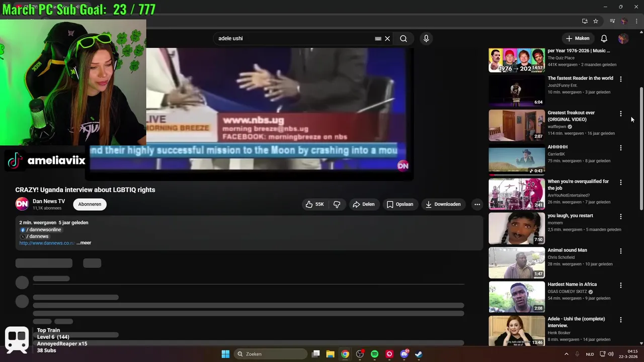Screen dimensions: 644x362
Task: Open options for Adele - Ushi interview video
Action: (620, 320)
